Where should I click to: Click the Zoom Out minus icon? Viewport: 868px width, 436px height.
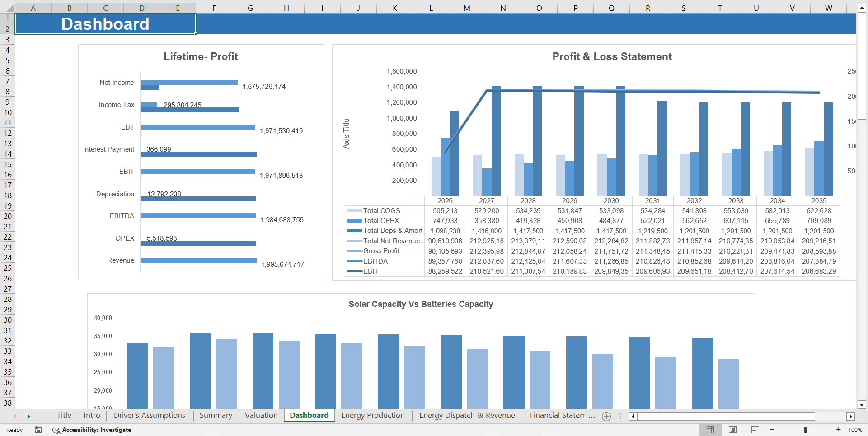point(772,430)
